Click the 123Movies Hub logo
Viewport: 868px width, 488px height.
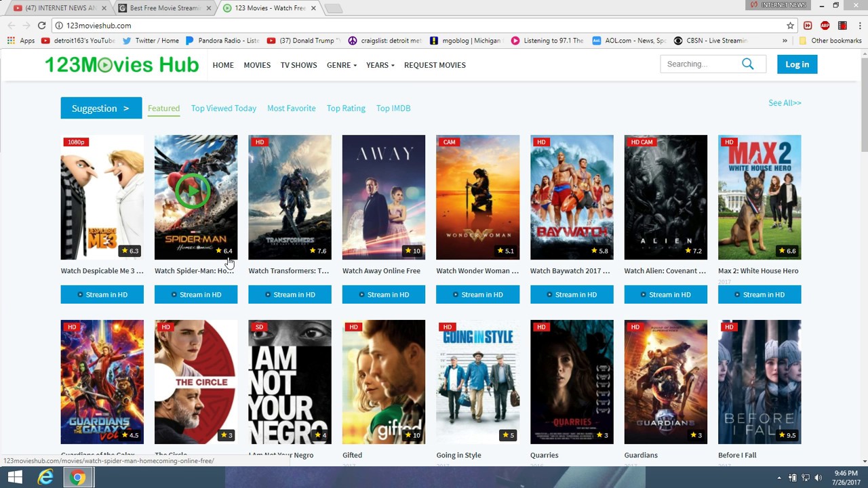click(121, 64)
